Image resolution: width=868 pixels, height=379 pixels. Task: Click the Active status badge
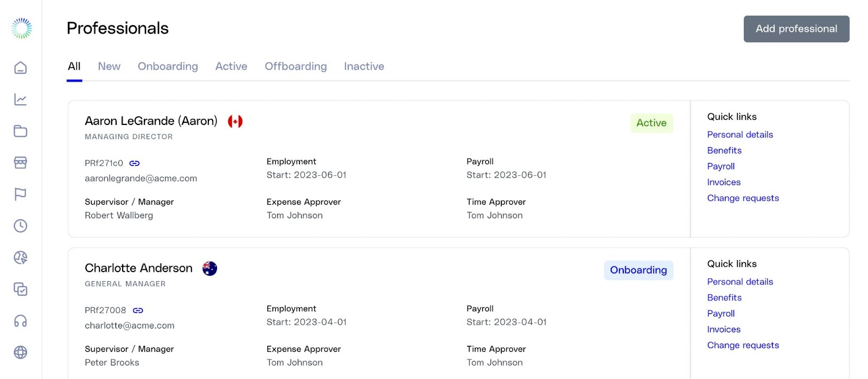(652, 123)
